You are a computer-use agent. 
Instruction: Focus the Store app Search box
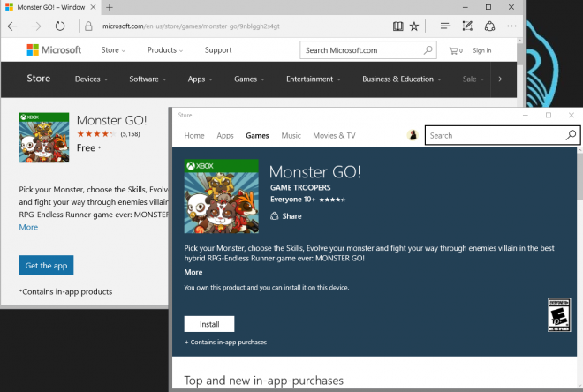[x=503, y=135]
